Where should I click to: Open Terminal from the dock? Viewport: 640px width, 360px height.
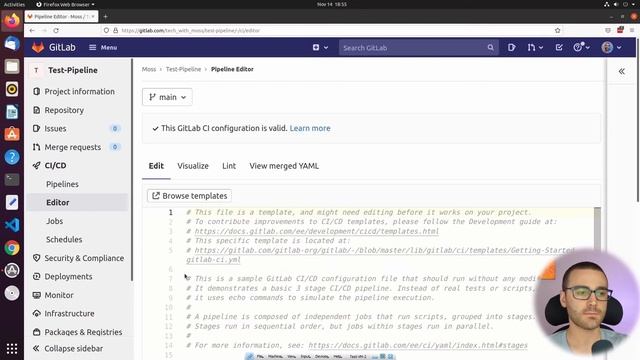12,180
